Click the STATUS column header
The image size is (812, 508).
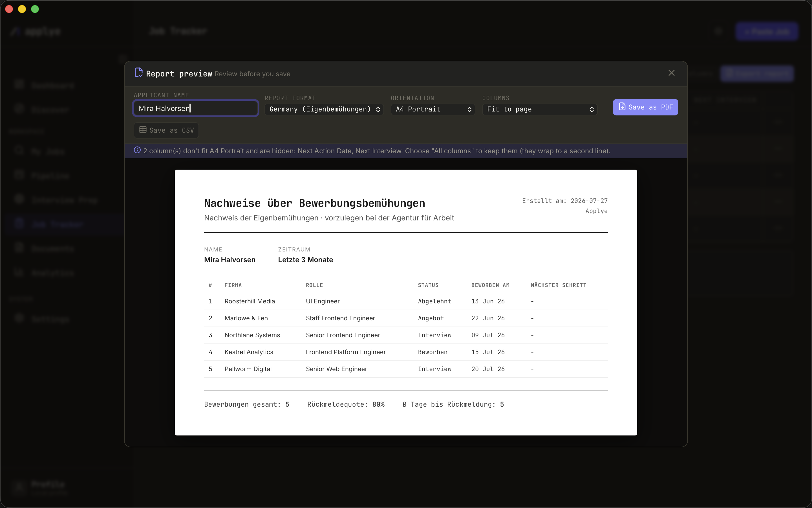pos(428,285)
